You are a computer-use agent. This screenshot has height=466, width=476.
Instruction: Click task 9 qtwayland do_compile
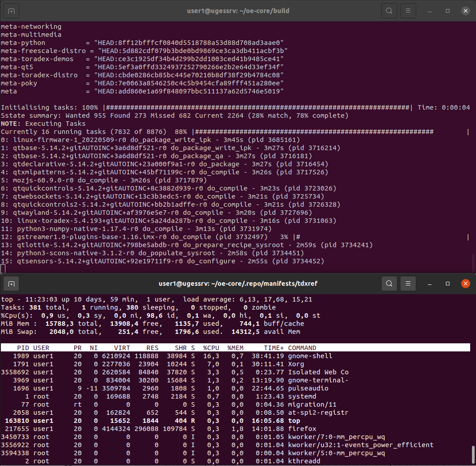[156, 213]
